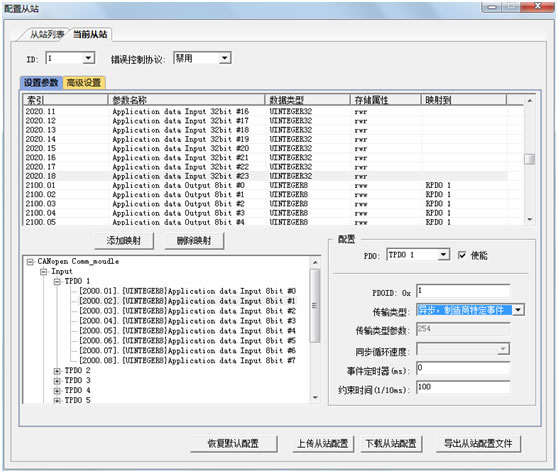Expand the TPDO 3 tree node

point(57,381)
